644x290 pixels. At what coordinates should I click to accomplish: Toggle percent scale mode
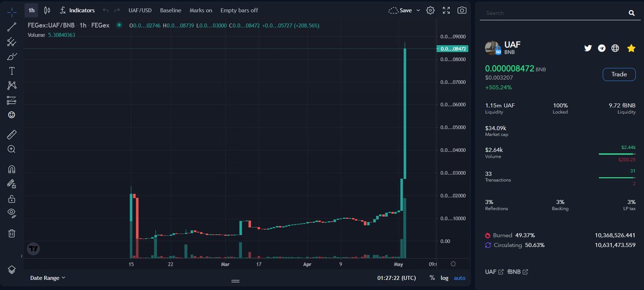click(x=432, y=278)
